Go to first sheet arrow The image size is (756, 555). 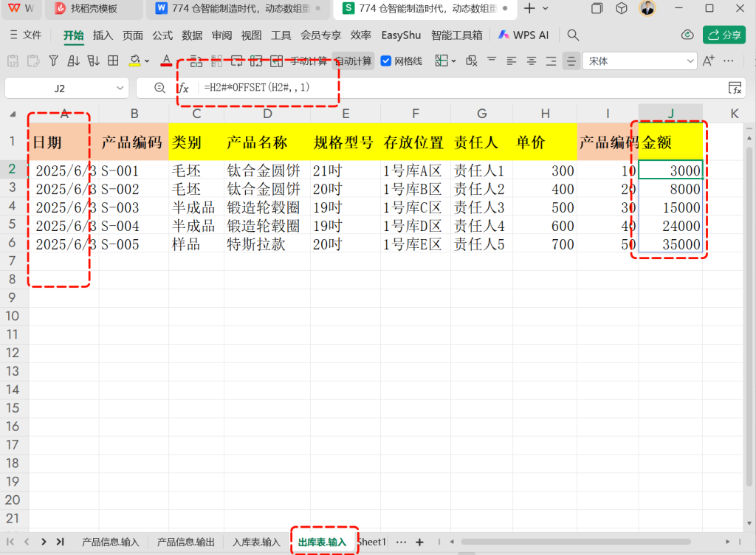coord(10,542)
